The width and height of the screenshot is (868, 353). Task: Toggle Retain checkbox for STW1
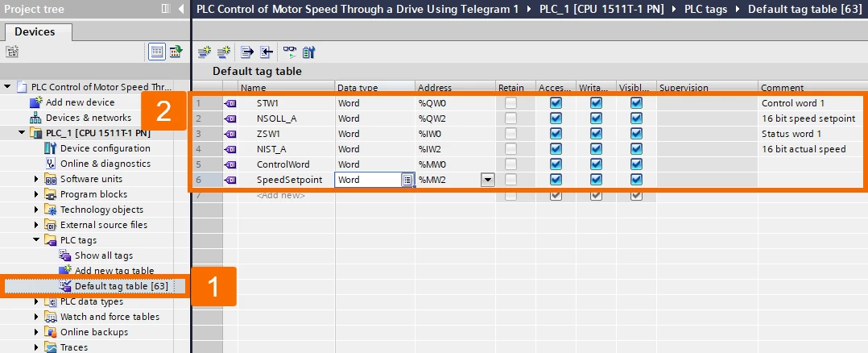(x=510, y=103)
